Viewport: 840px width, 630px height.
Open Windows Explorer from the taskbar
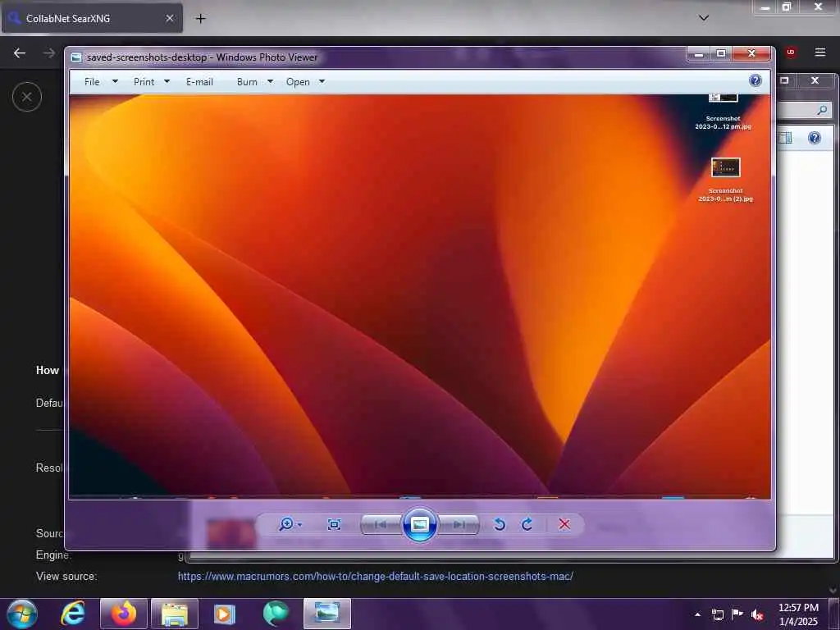click(175, 614)
